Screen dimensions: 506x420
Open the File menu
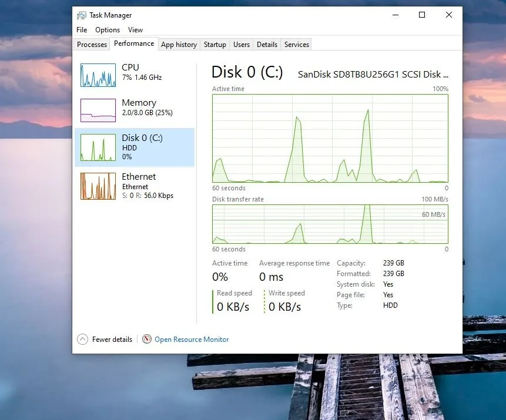point(82,30)
